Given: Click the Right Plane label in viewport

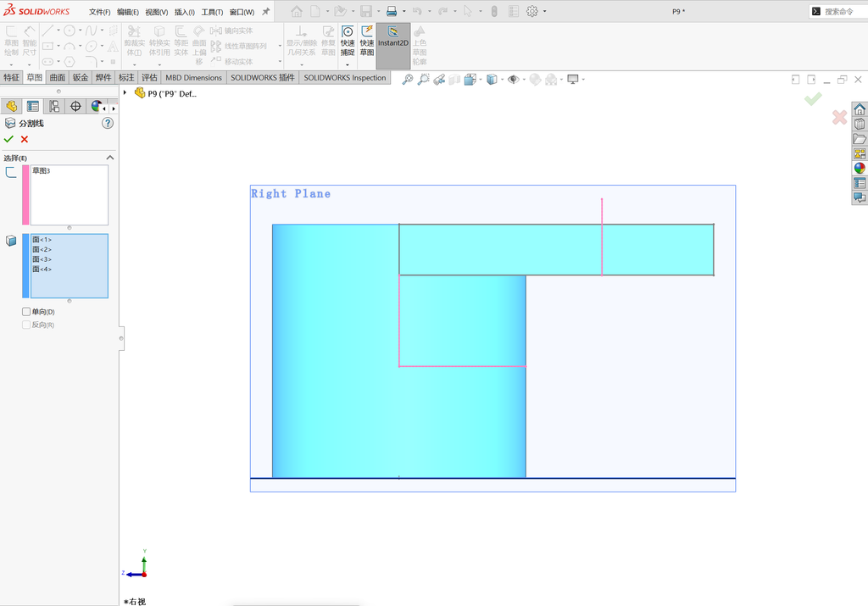Looking at the screenshot, I should 291,194.
